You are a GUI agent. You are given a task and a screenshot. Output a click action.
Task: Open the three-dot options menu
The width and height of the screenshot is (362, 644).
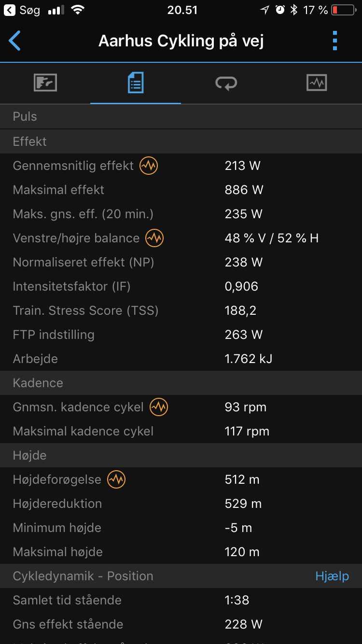335,41
